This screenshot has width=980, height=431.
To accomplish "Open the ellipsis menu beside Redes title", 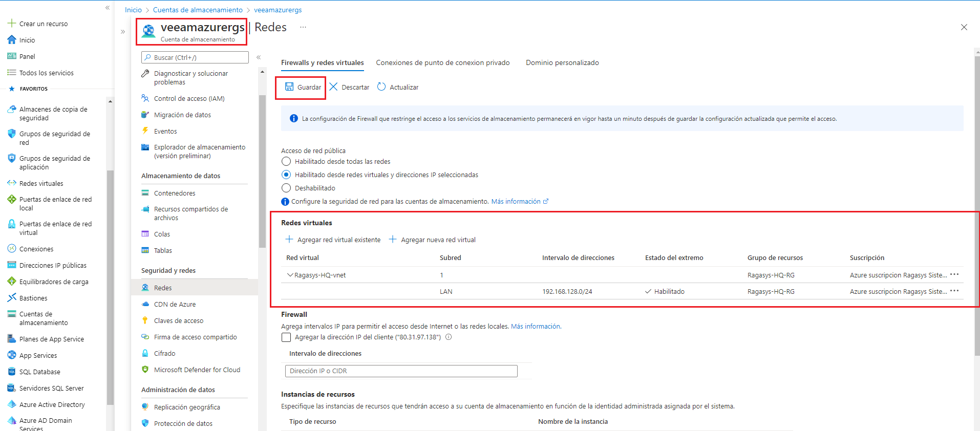I will pyautogui.click(x=303, y=27).
